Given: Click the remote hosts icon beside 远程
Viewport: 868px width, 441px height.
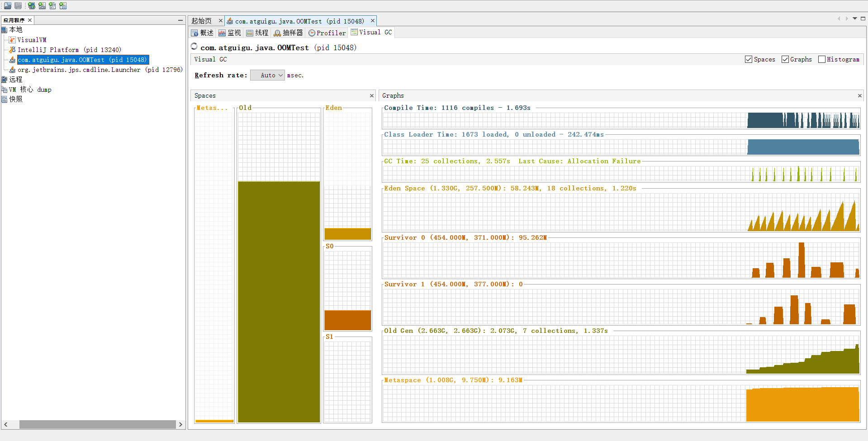Looking at the screenshot, I should click(x=5, y=80).
